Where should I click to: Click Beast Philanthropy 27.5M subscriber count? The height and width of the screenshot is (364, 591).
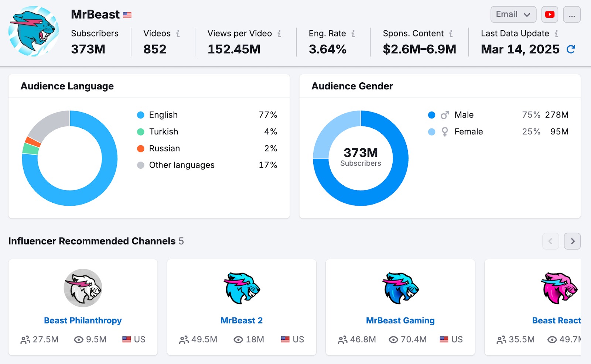(46, 340)
